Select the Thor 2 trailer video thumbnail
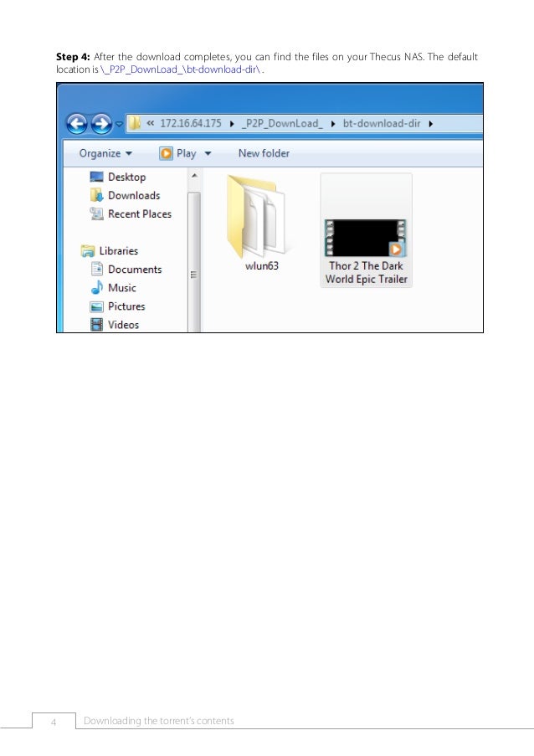 pyautogui.click(x=366, y=238)
